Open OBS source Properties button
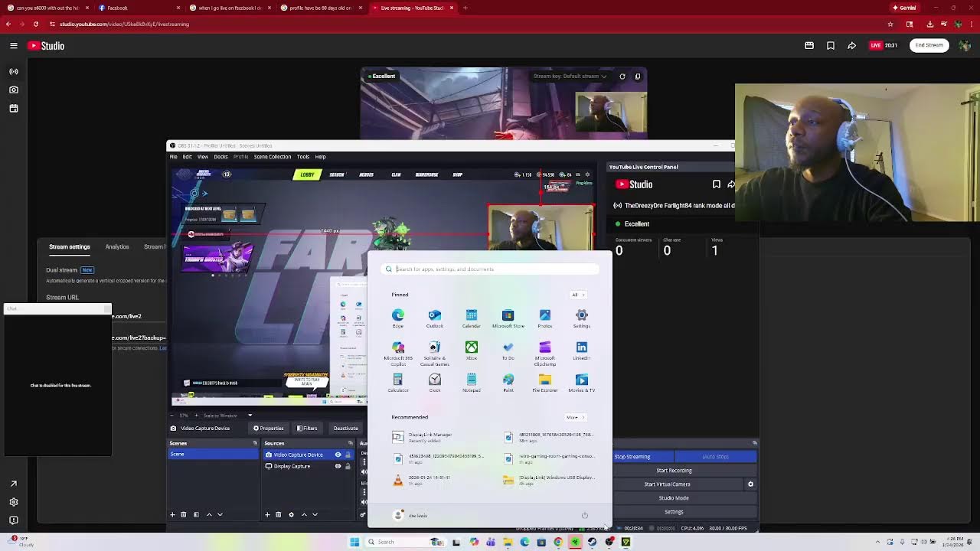The width and height of the screenshot is (980, 551). click(269, 428)
